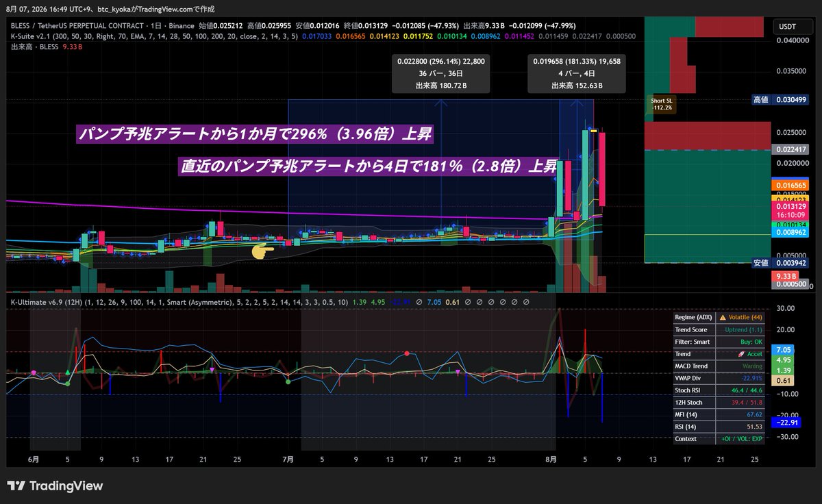Click the 67.62 MFI value
Image resolution: width=822 pixels, height=504 pixels.
[754, 414]
